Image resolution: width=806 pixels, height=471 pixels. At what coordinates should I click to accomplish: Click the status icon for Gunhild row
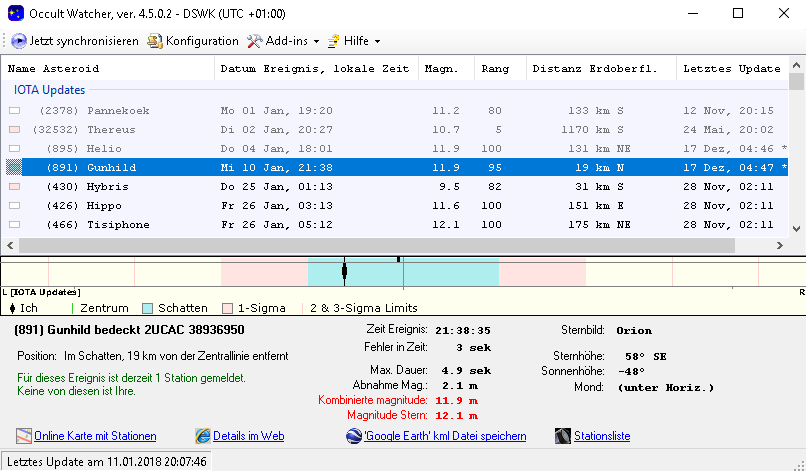point(15,168)
